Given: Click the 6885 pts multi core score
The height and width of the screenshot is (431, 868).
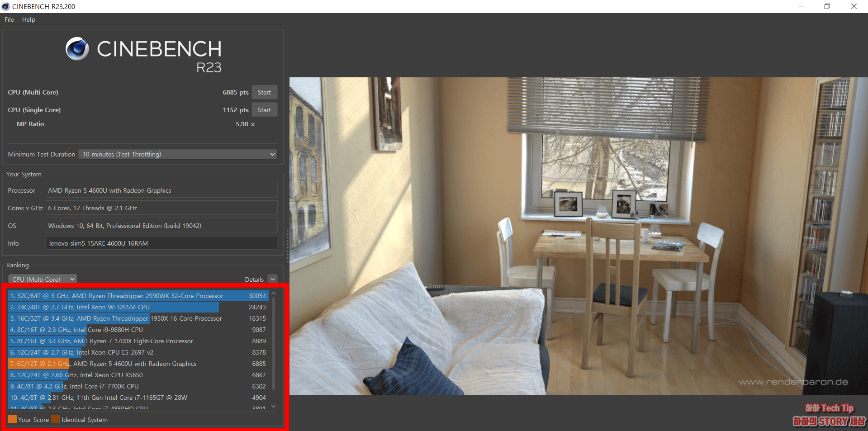Looking at the screenshot, I should [x=235, y=92].
